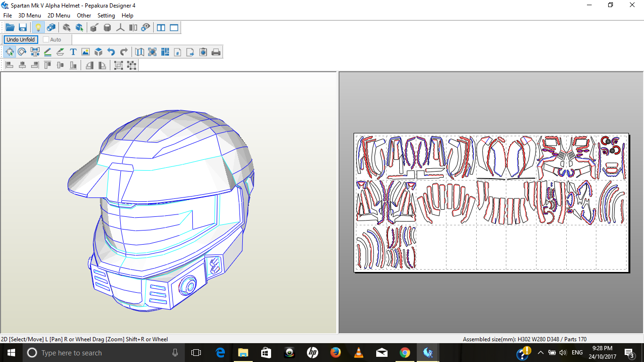644x362 pixels.
Task: Choose the Join/Disjoin faces tool
Action: click(35, 52)
